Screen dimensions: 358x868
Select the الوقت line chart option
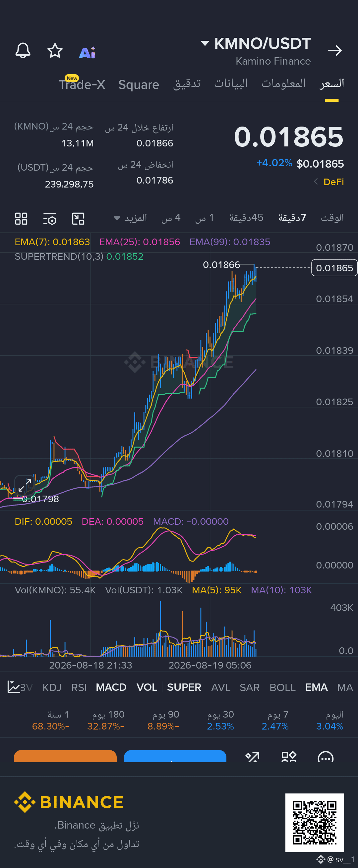(332, 218)
